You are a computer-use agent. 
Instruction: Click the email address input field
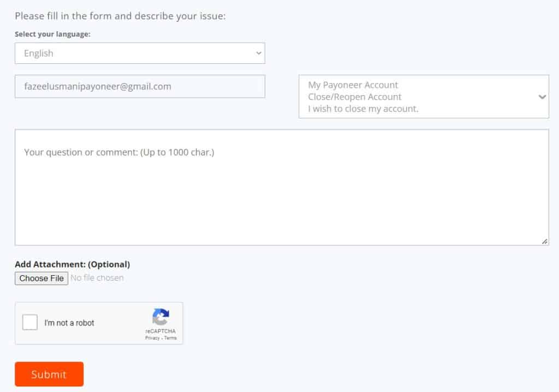140,86
